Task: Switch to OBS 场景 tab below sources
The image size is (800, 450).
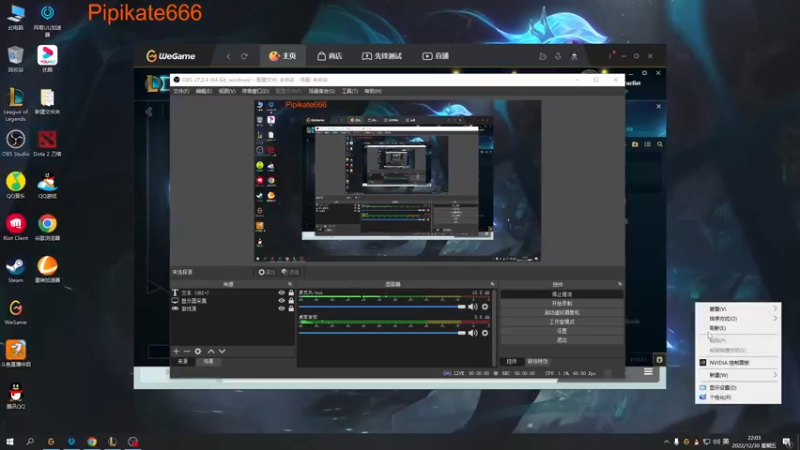Action: click(208, 361)
